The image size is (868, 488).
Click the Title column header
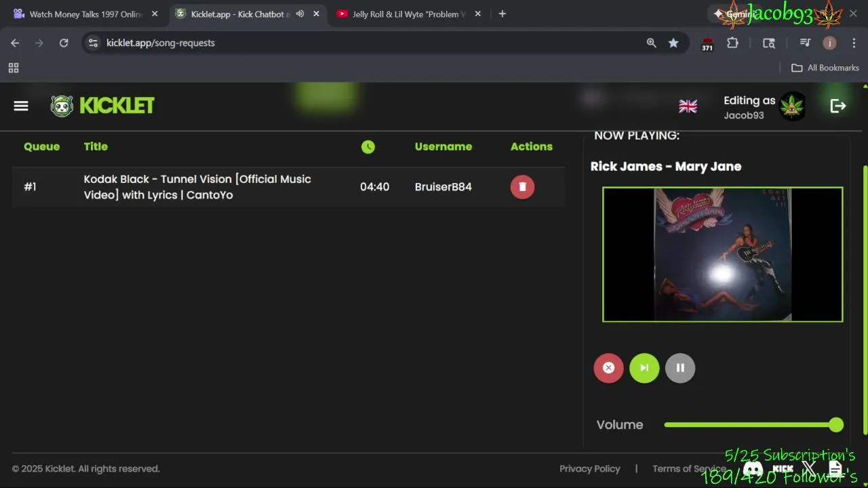[96, 146]
